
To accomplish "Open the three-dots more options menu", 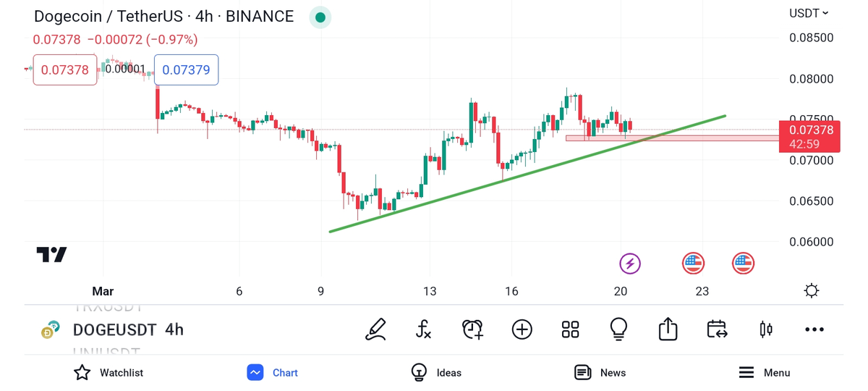I will click(814, 329).
